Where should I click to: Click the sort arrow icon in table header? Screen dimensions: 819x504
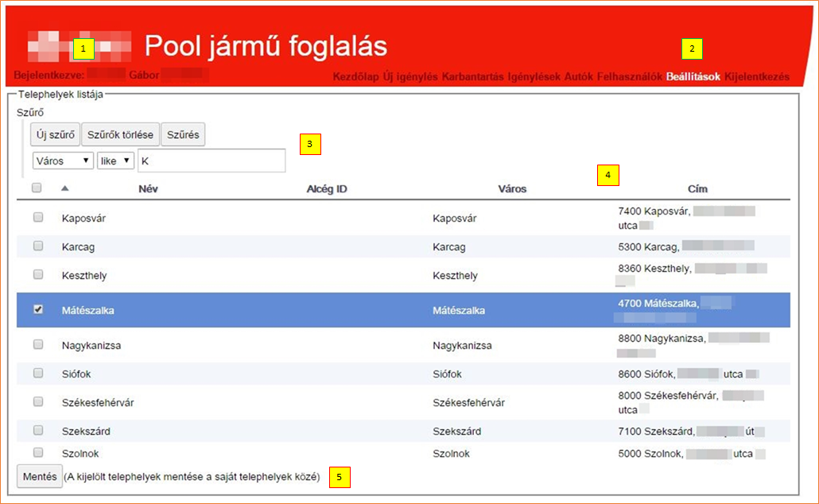65,188
